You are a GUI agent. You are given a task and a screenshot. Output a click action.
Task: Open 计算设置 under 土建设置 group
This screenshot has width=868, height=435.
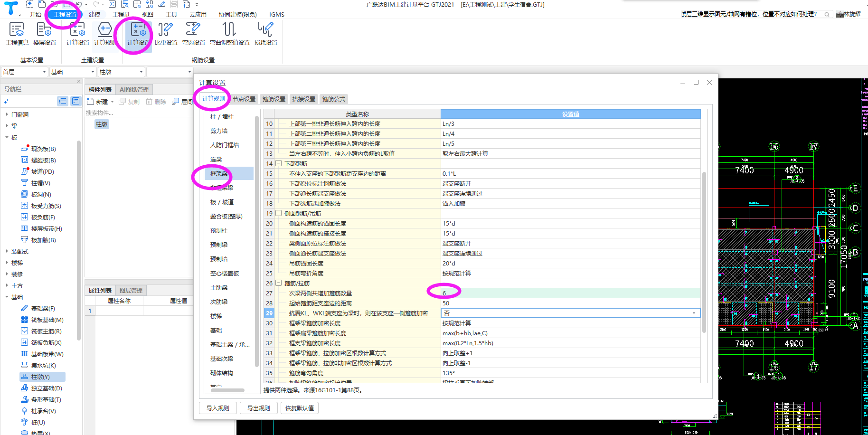coord(77,33)
